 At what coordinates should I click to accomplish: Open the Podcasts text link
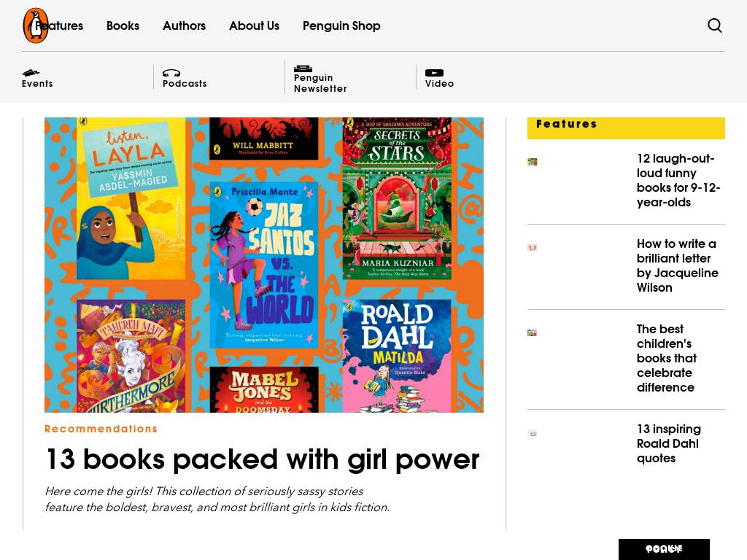(x=185, y=84)
